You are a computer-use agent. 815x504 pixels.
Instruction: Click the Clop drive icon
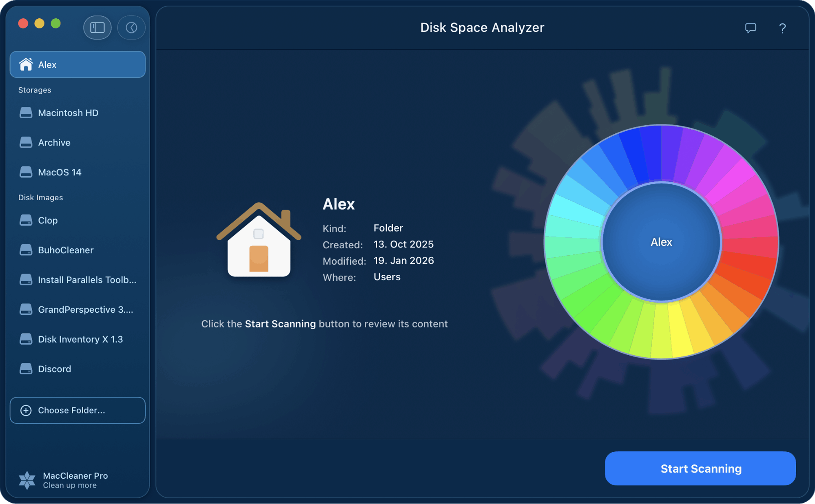26,221
